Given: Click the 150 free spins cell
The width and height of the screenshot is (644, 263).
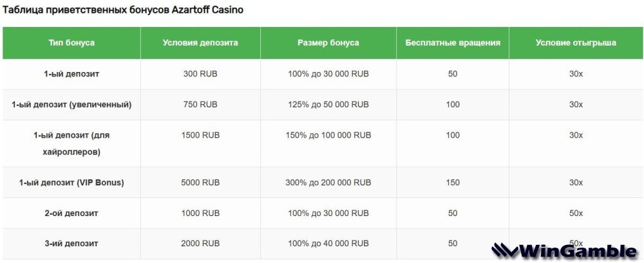Looking at the screenshot, I should 453,183.
